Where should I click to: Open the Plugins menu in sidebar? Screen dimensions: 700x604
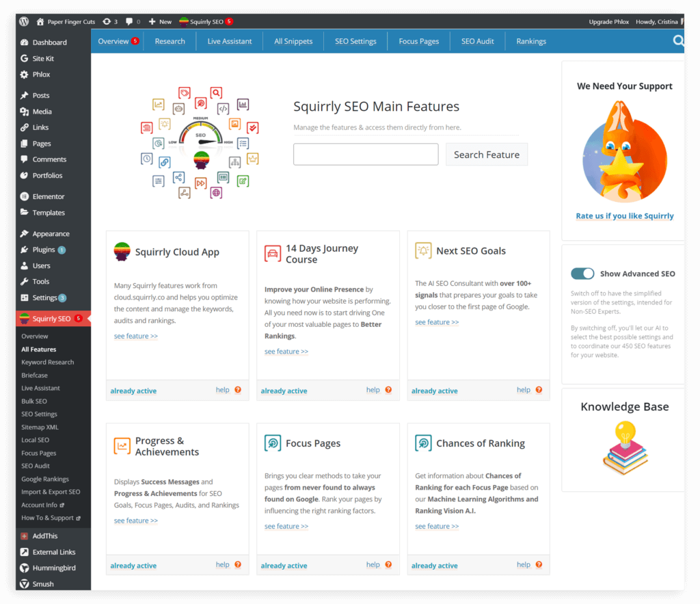(44, 250)
